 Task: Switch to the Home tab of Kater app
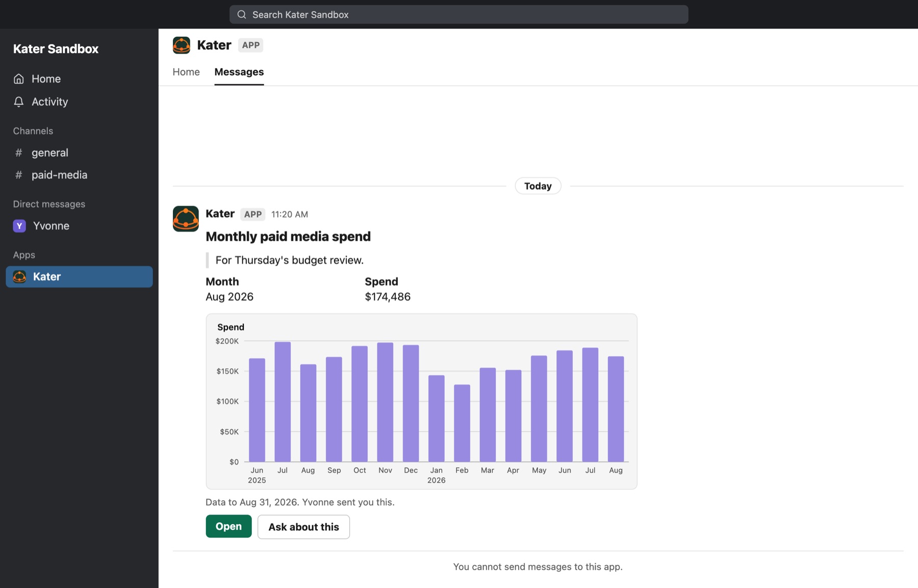pos(186,72)
